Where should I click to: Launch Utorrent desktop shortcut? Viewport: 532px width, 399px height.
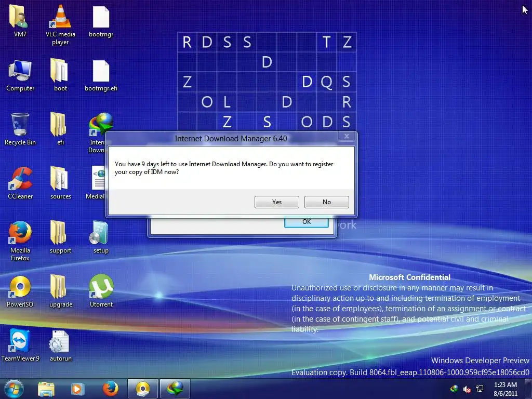[x=101, y=291]
